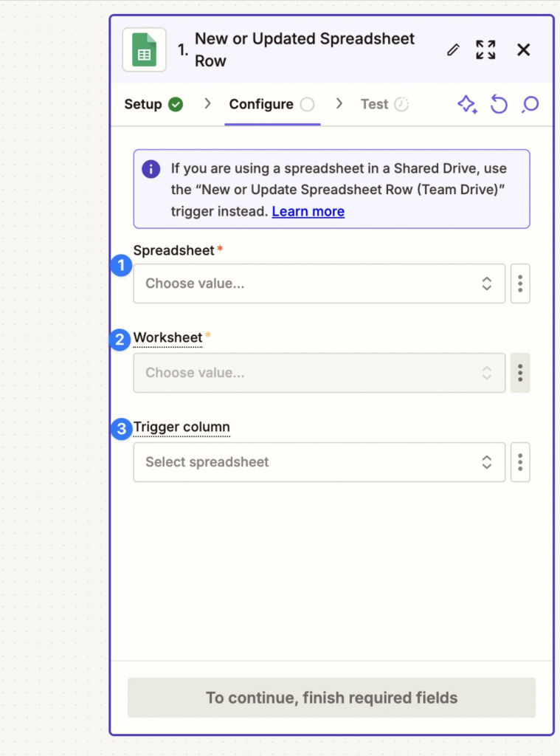Click the refresh icon near top right
Viewport: 560px width, 756px height.
tap(499, 105)
